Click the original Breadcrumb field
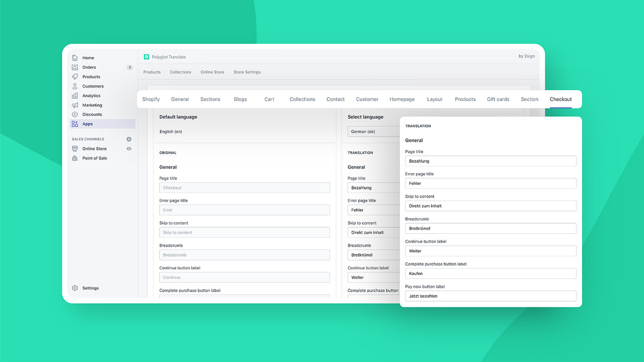Viewport: 644px width, 362px height. tap(245, 255)
